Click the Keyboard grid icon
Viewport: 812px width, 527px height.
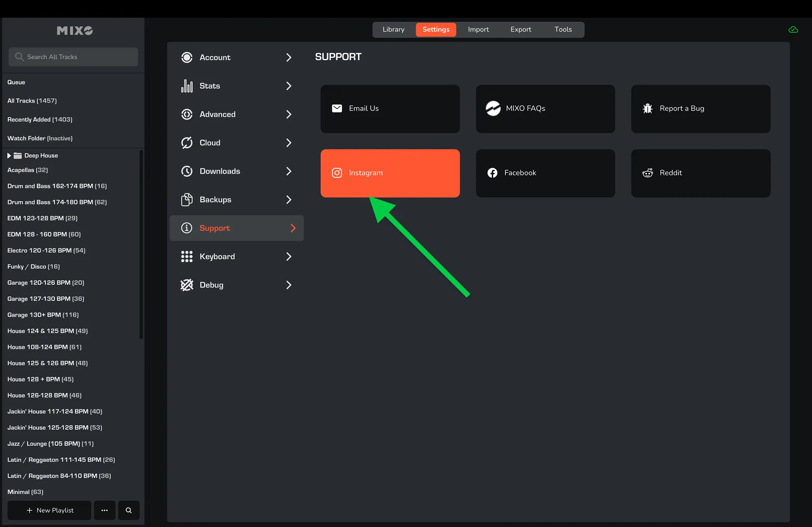pos(187,256)
